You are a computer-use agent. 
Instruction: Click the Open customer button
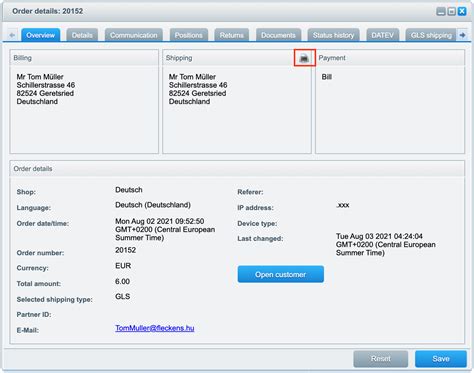[x=281, y=274]
